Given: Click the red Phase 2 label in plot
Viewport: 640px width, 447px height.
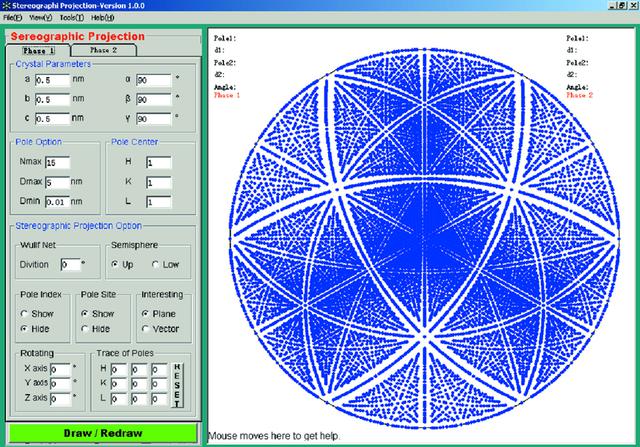Looking at the screenshot, I should tap(579, 95).
